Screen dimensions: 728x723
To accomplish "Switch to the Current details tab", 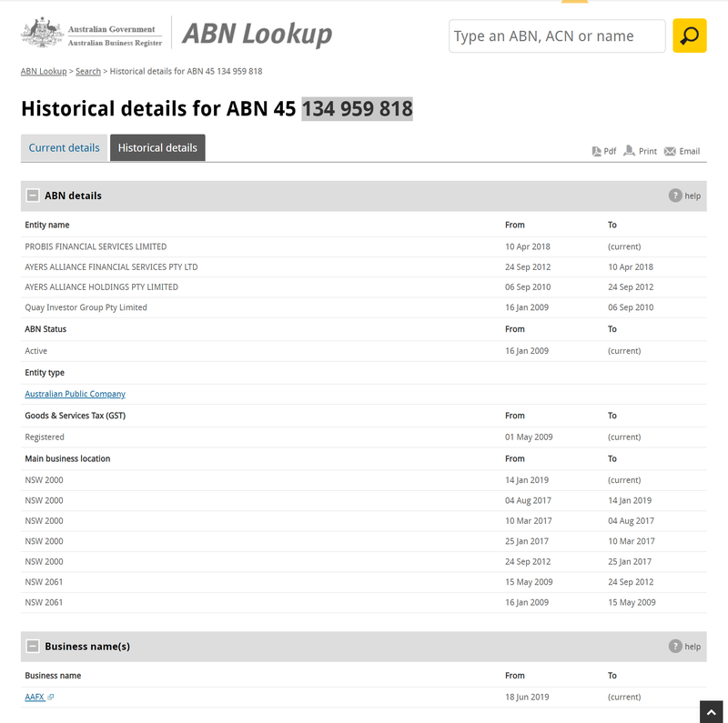I will [64, 148].
